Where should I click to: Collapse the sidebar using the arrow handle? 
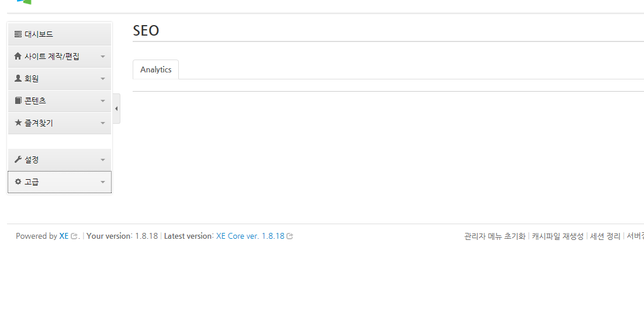[x=116, y=109]
